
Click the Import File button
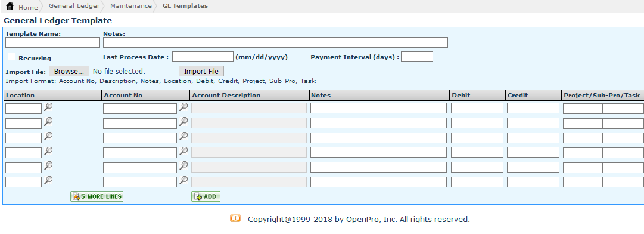coord(201,71)
